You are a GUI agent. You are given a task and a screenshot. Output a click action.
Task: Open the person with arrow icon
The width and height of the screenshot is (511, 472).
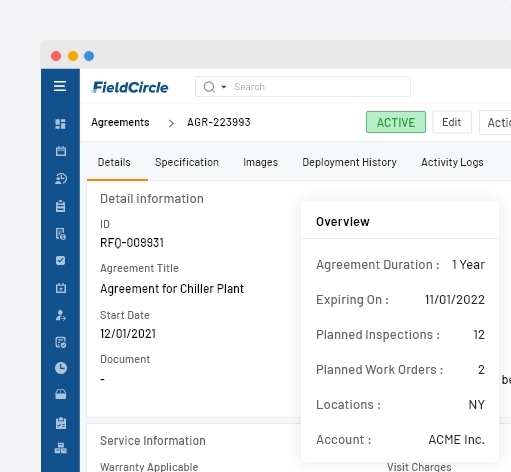[61, 315]
